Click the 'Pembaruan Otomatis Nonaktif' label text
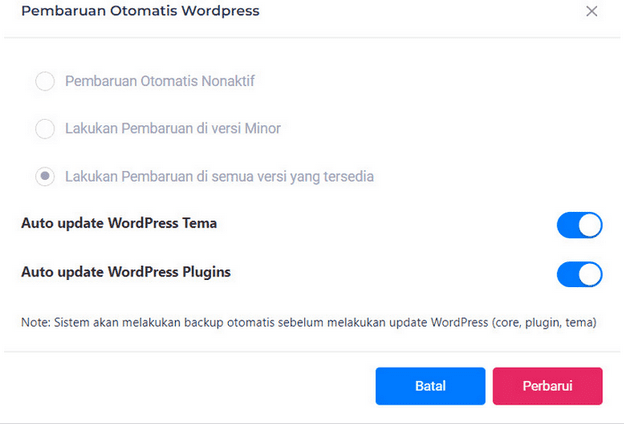Viewport: 624px width, 425px height. pos(160,81)
